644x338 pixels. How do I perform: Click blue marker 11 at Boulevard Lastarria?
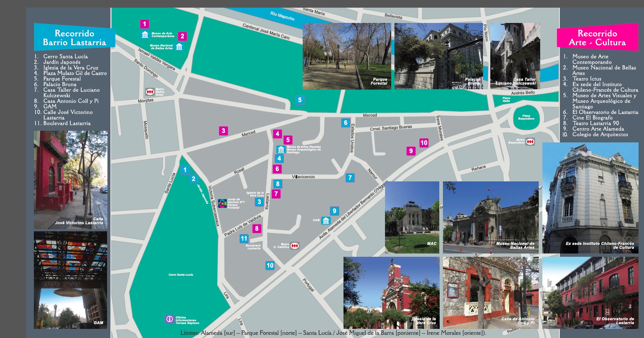click(244, 239)
